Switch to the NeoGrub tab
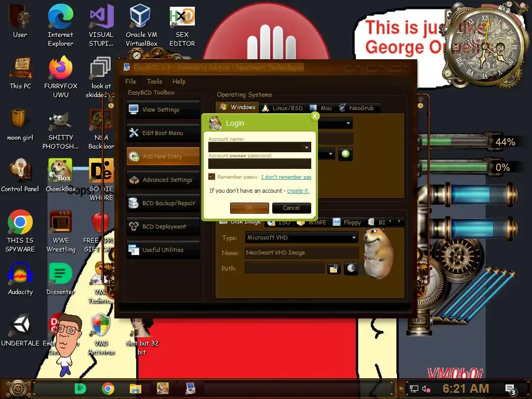Image resolution: width=532 pixels, height=399 pixels. tap(357, 108)
